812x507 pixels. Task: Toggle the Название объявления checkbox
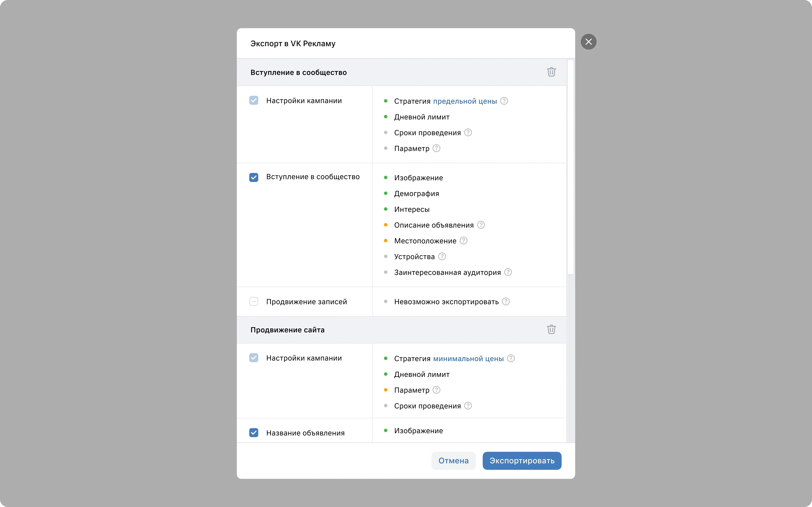254,433
